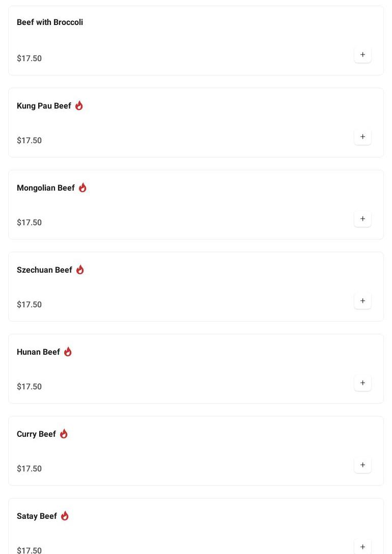Select the Mongolian Beef title

46,188
